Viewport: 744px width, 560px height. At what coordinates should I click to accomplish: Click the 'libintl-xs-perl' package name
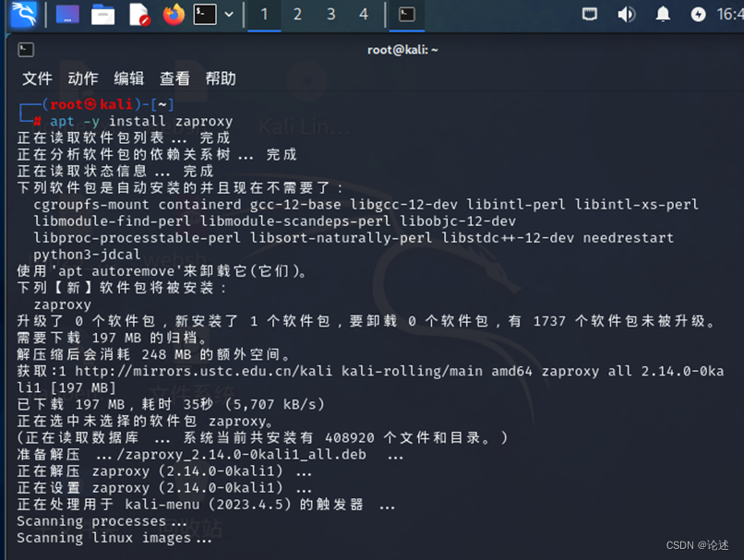pyautogui.click(x=636, y=205)
